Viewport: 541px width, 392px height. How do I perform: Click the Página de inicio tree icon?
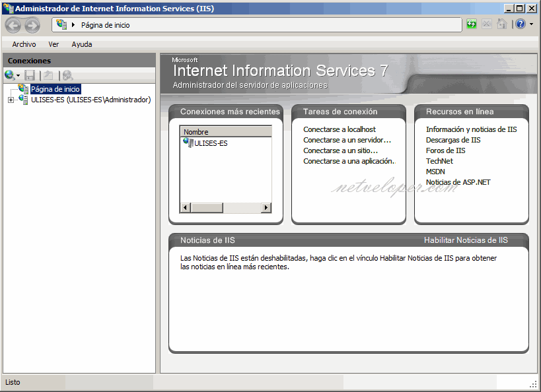point(24,88)
